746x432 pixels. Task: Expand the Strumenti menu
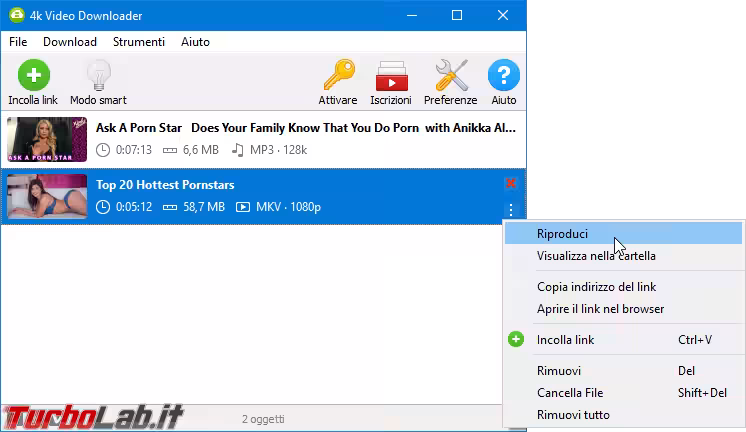pos(139,42)
